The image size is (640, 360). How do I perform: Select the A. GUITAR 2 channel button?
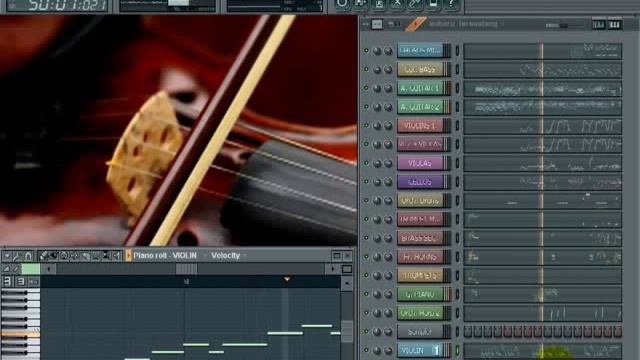420,107
